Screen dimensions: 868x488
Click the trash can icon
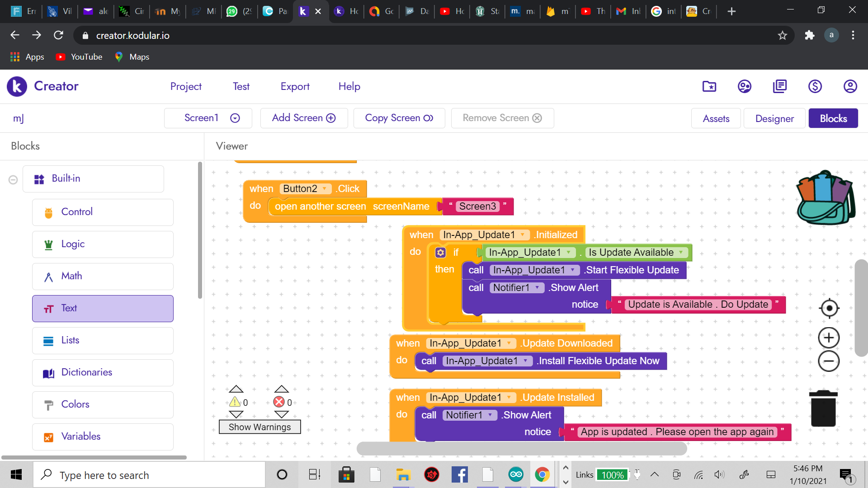823,408
